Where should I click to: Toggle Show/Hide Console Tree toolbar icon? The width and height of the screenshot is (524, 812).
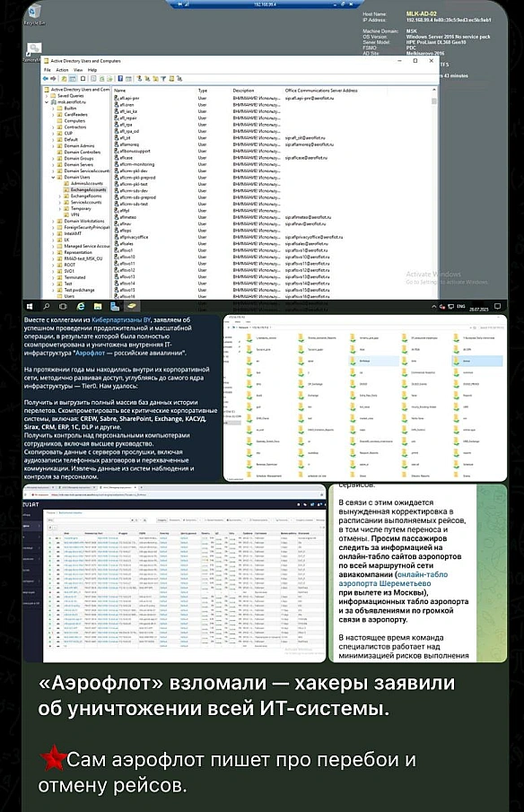[x=73, y=79]
